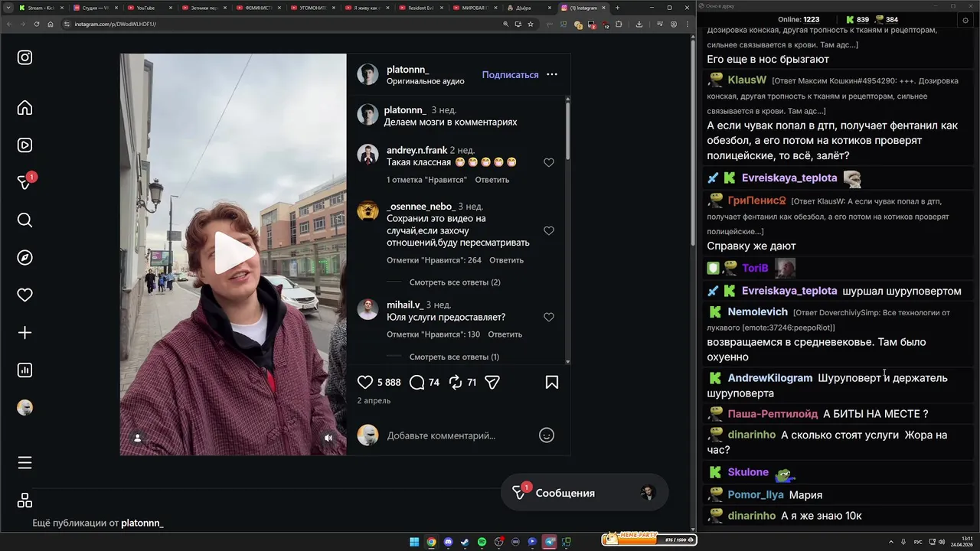Expand Смотреть все ответы (1)
Image resolution: width=980 pixels, height=551 pixels.
[x=454, y=357]
